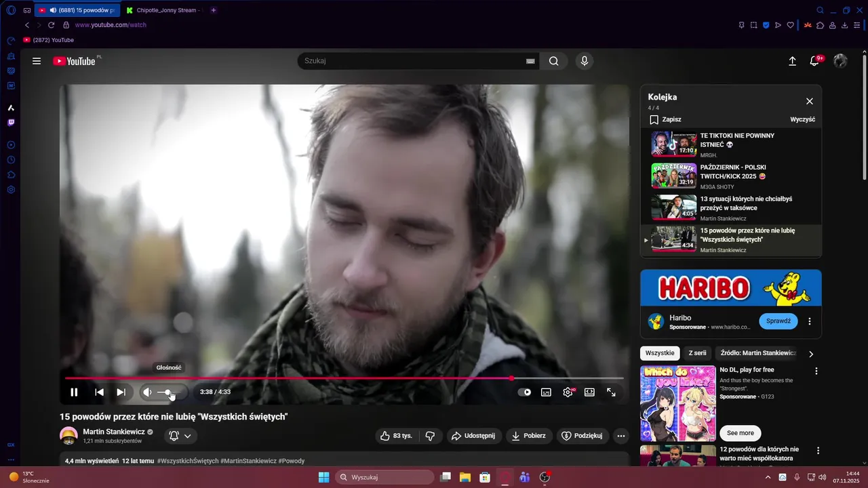This screenshot has width=868, height=488.
Task: Select the Źródło: Martin Stankiewicz chip
Action: (757, 353)
